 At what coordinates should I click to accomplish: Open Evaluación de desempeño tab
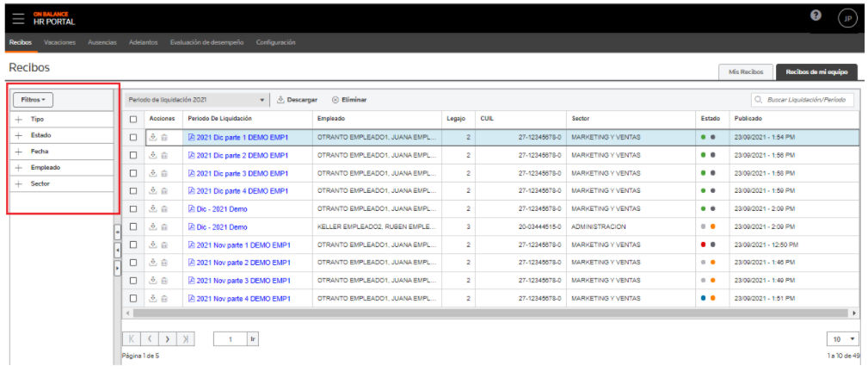coord(207,43)
